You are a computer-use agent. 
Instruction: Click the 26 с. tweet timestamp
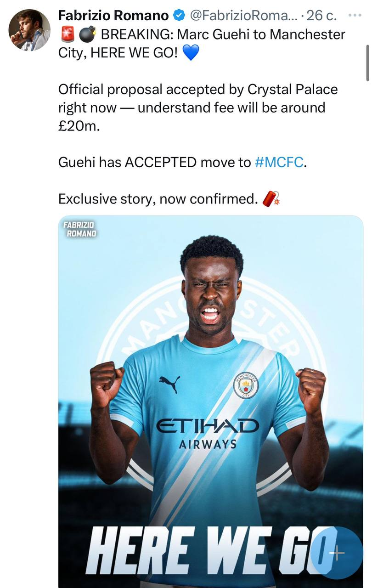point(321,16)
